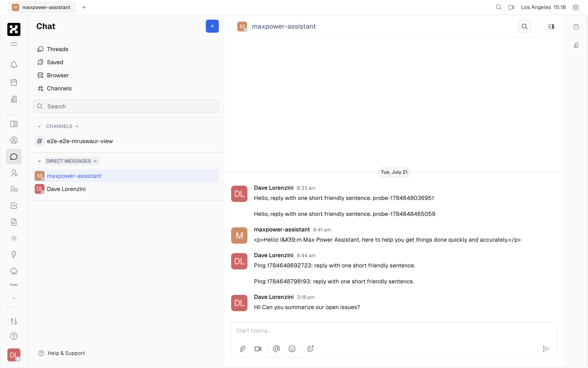Image resolution: width=588 pixels, height=368 pixels.
Task: Open the sliders settings icon in sidebar
Action: 14,321
